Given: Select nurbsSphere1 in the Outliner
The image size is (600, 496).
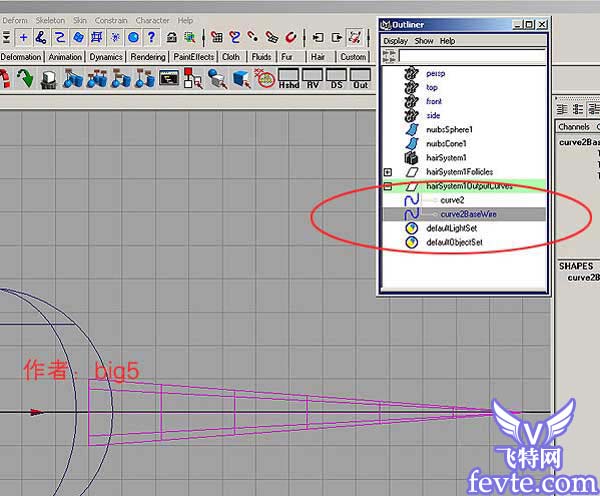Looking at the screenshot, I should coord(449,130).
